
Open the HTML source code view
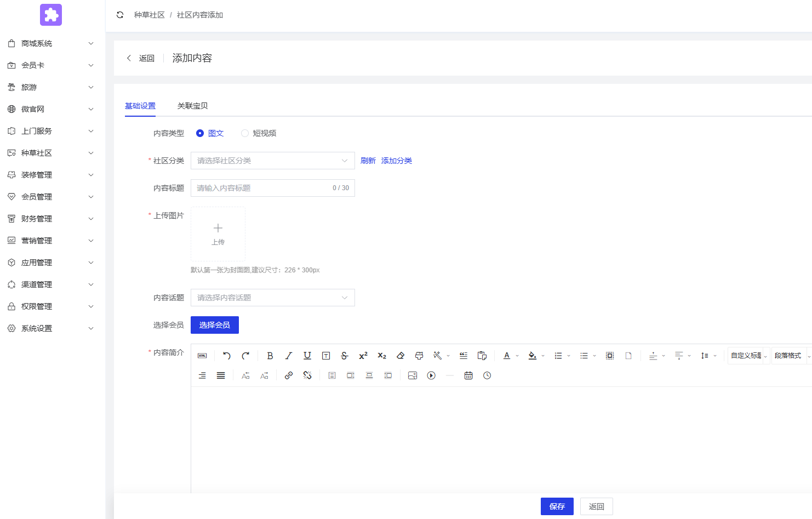click(x=202, y=356)
